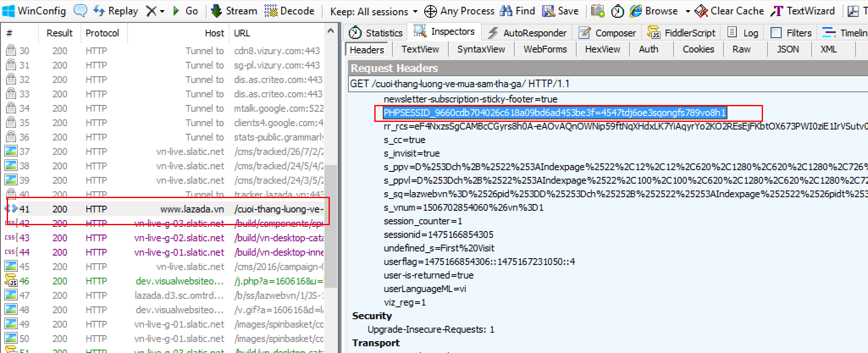Open the TextWizard tool
This screenshot has height=353, width=868.
click(777, 11)
